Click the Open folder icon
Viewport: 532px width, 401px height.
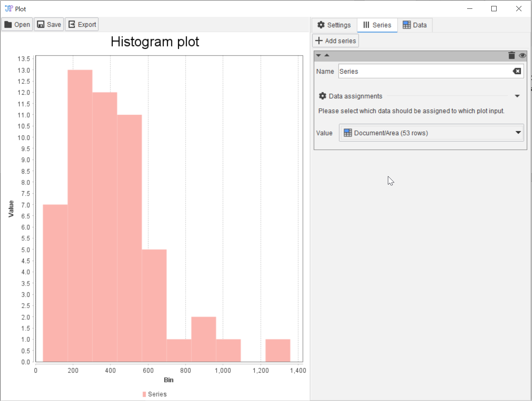click(8, 25)
